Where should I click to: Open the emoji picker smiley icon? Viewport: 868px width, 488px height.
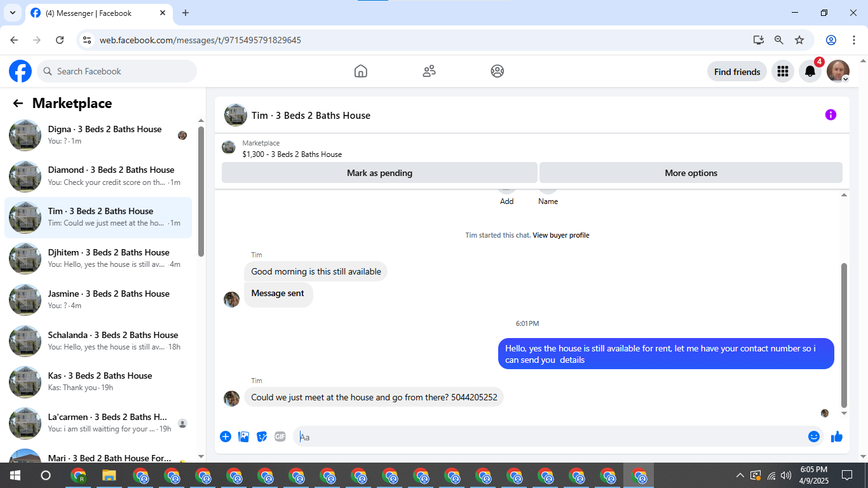[814, 437]
